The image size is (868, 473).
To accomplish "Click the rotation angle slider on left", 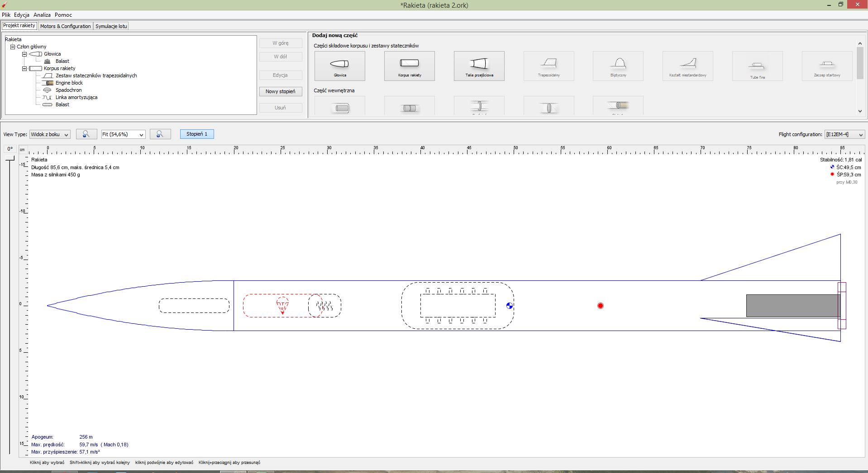I will point(10,159).
